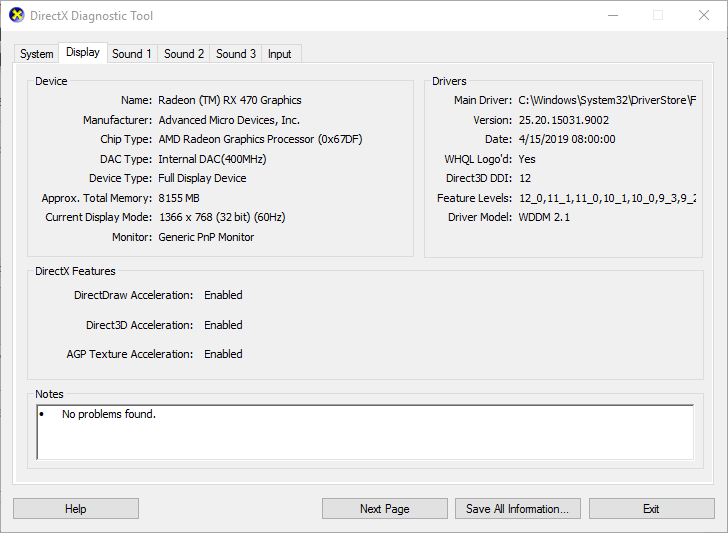Switch to the System tab
Viewport: 728px width, 533px height.
coord(36,54)
